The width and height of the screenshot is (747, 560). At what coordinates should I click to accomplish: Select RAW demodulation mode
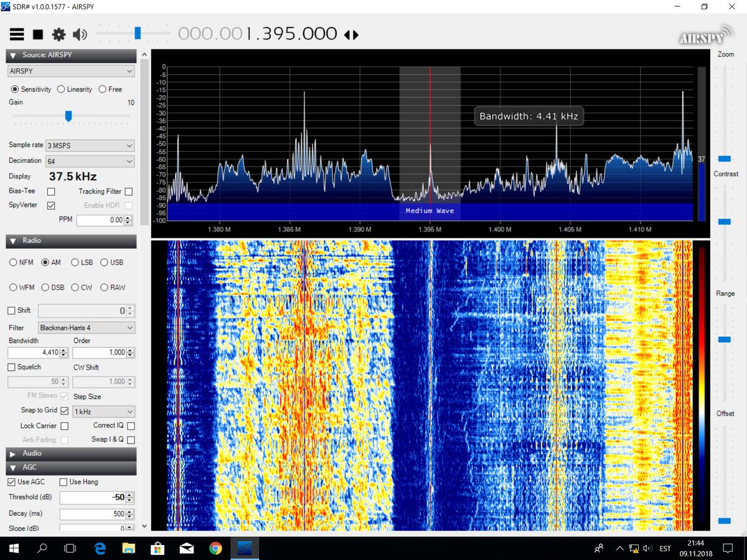pyautogui.click(x=104, y=287)
